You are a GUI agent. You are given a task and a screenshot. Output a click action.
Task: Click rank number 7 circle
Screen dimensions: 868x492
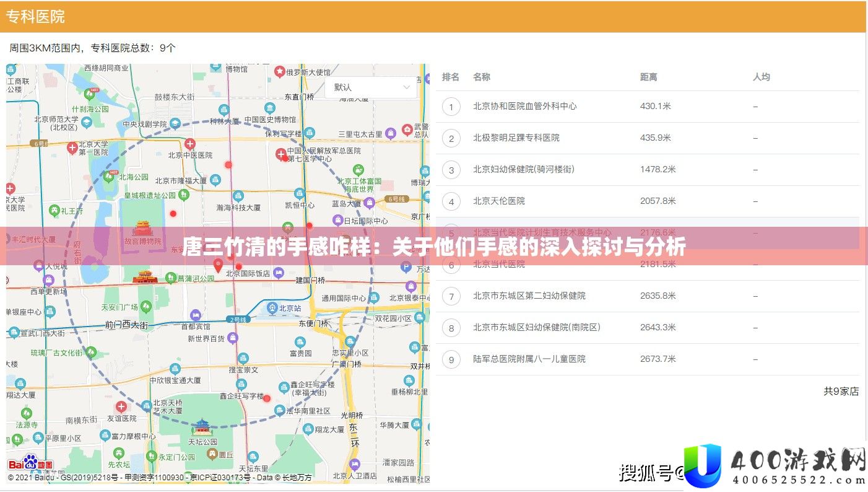(x=451, y=296)
